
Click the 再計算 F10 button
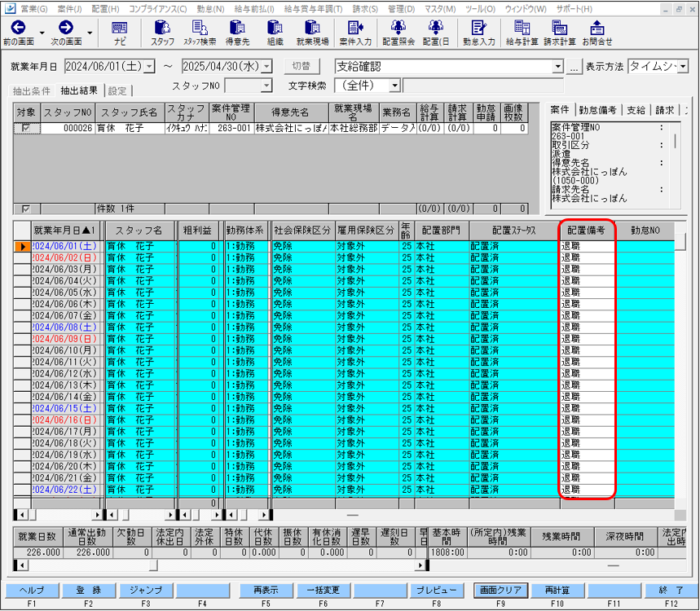coord(557,590)
